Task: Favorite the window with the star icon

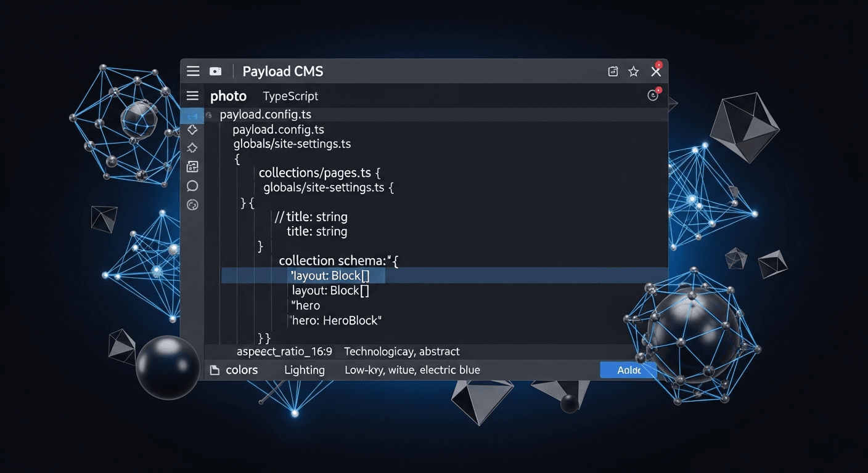Action: pyautogui.click(x=633, y=71)
